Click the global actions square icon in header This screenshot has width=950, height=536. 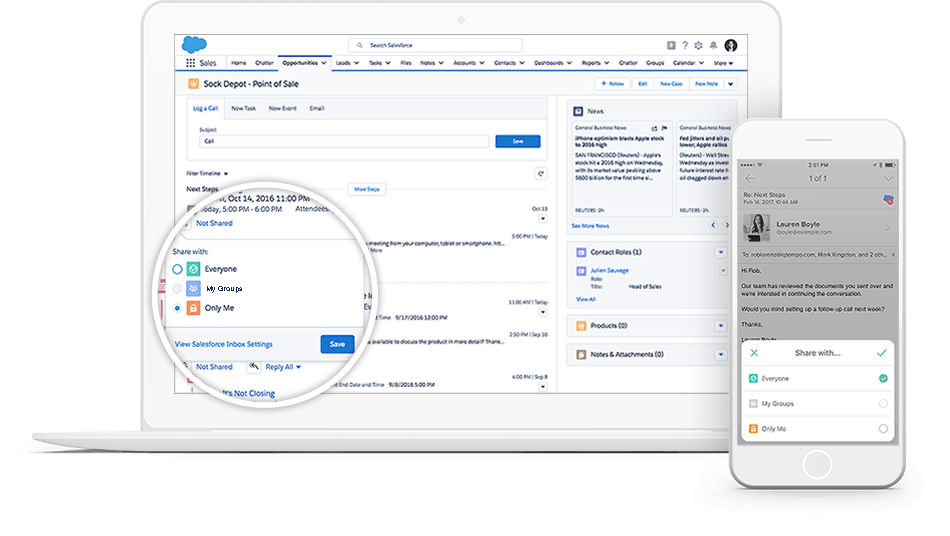(x=671, y=45)
